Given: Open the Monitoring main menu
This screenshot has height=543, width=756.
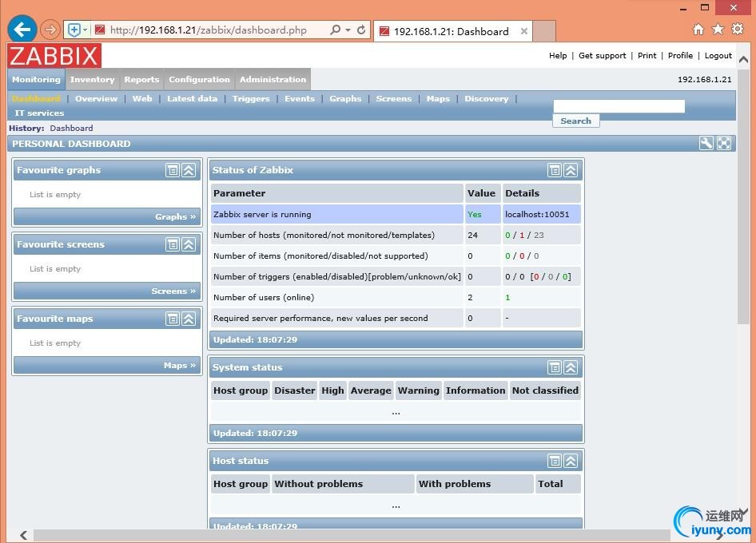Looking at the screenshot, I should tap(36, 80).
